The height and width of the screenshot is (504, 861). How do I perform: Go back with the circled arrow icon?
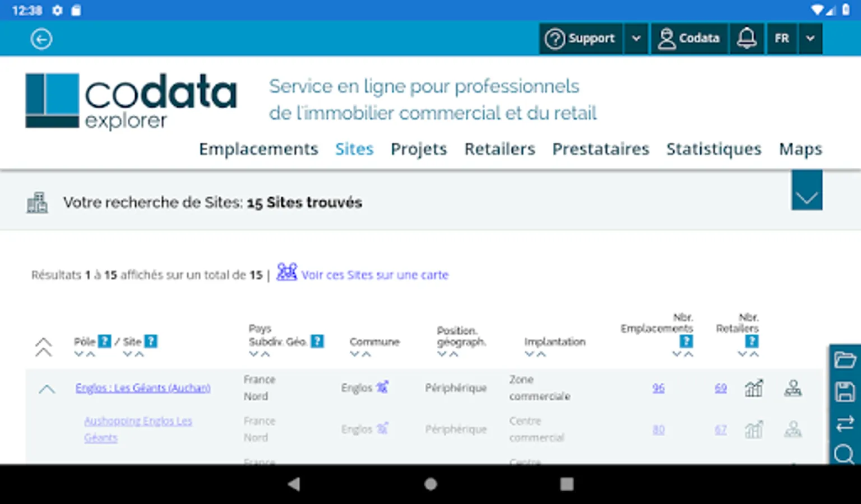tap(41, 39)
